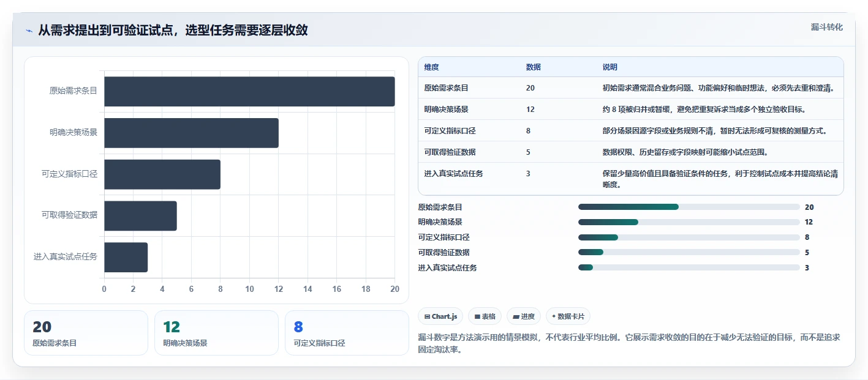Select the Chart.js chip

click(440, 316)
